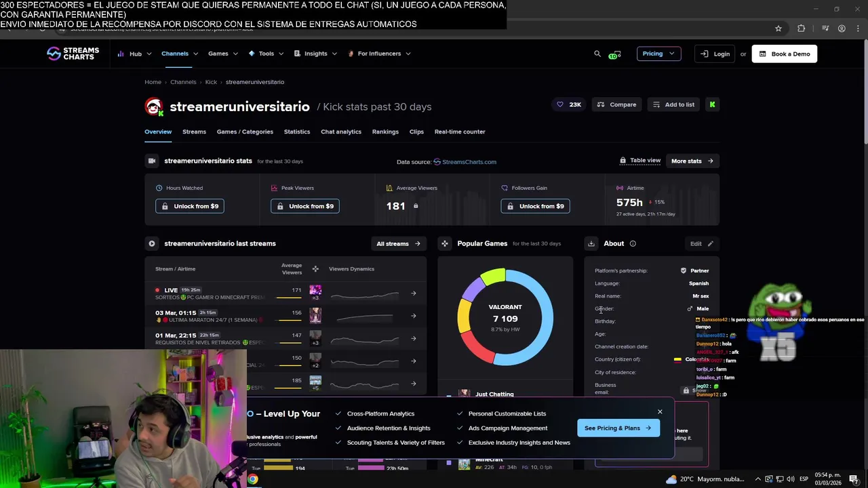The width and height of the screenshot is (868, 488).
Task: Open the Windows notification center icon
Action: point(854,479)
